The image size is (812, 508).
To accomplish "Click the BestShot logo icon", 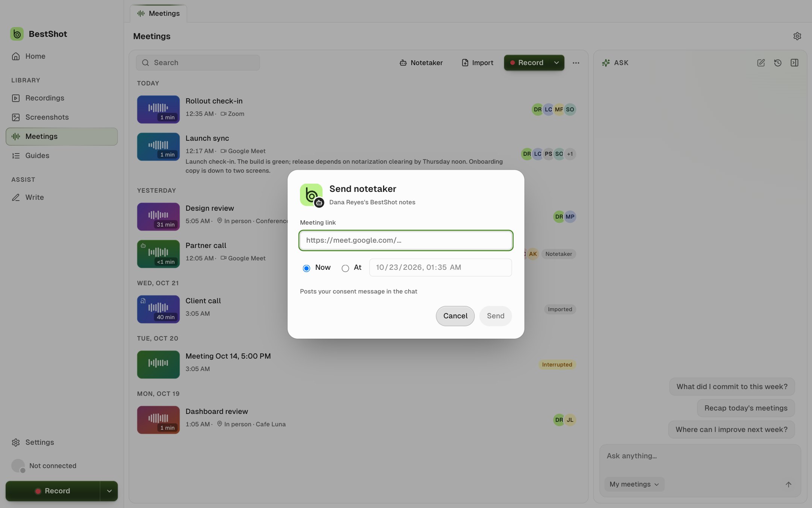I will click(17, 34).
